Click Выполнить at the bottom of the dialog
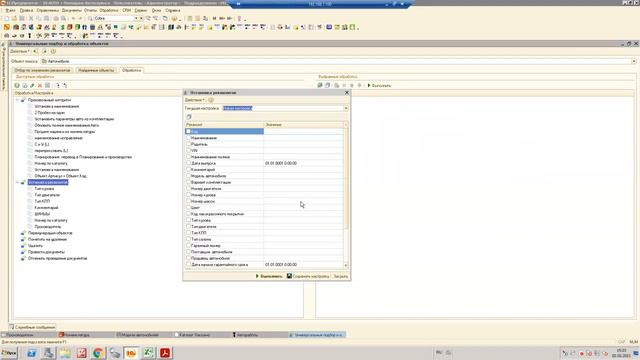Viewport: 640px width, 360px height. pyautogui.click(x=269, y=276)
